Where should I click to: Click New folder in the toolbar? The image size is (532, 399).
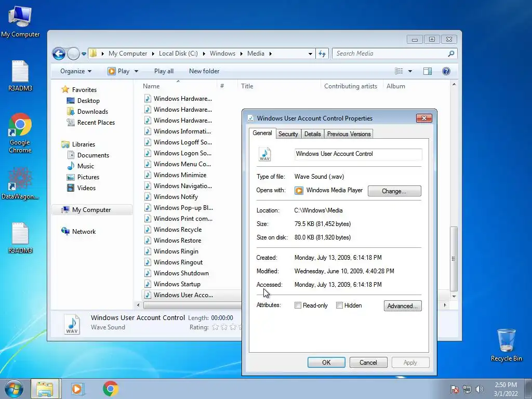(x=204, y=71)
